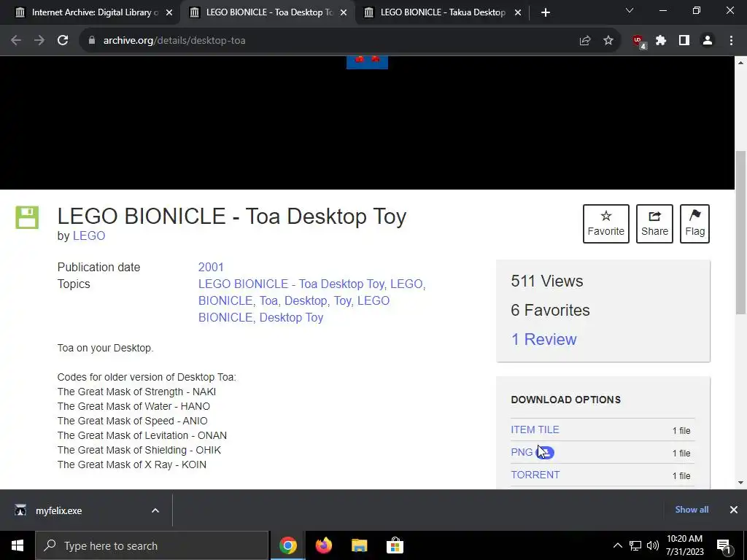View site information lock icon
747x560 pixels.
point(92,41)
